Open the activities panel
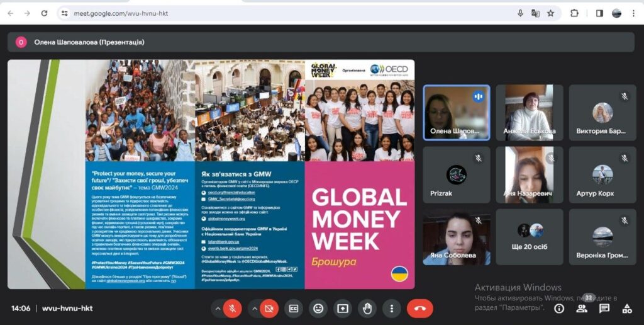 [x=627, y=309]
